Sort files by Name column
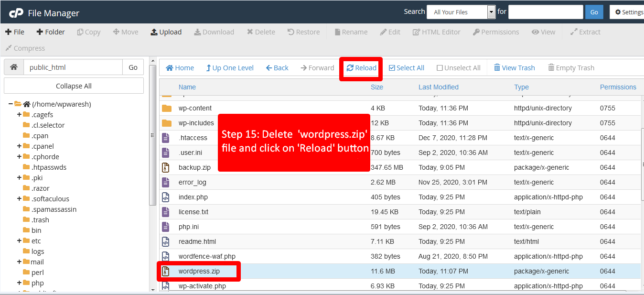 pos(187,87)
